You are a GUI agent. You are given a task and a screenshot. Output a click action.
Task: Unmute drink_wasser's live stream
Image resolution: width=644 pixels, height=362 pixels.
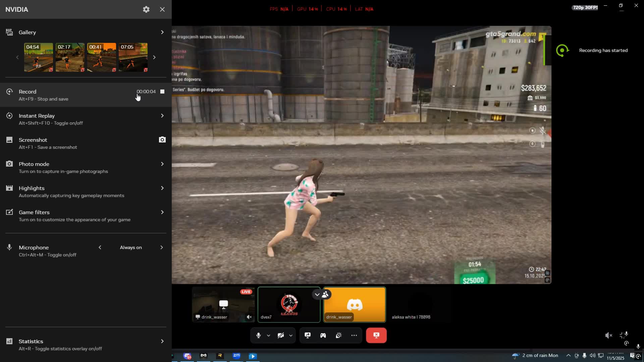[249, 317]
